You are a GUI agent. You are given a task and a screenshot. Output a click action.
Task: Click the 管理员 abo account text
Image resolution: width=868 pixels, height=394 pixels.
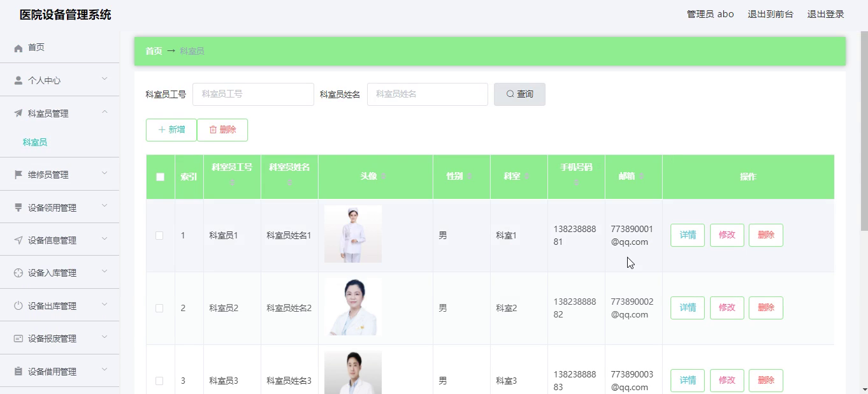pos(710,14)
